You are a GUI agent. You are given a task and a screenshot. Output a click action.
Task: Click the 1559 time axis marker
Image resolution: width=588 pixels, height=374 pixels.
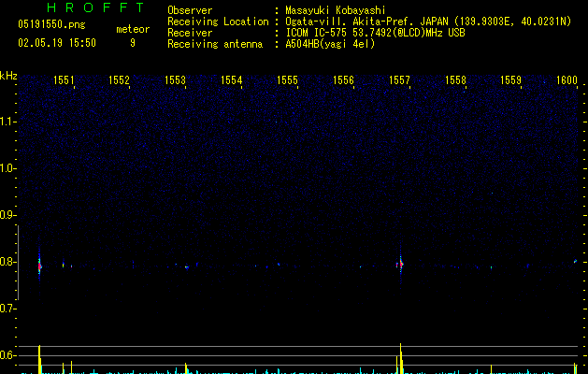pyautogui.click(x=510, y=80)
